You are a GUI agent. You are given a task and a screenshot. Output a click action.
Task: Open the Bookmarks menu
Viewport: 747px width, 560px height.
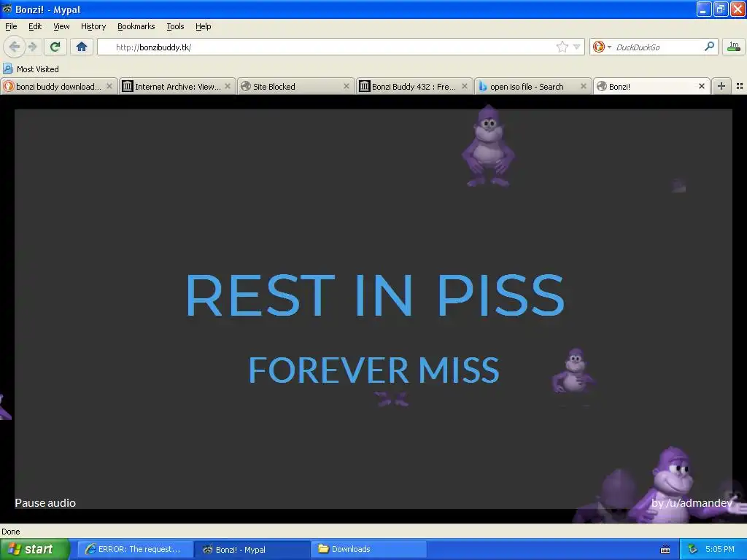tap(136, 26)
